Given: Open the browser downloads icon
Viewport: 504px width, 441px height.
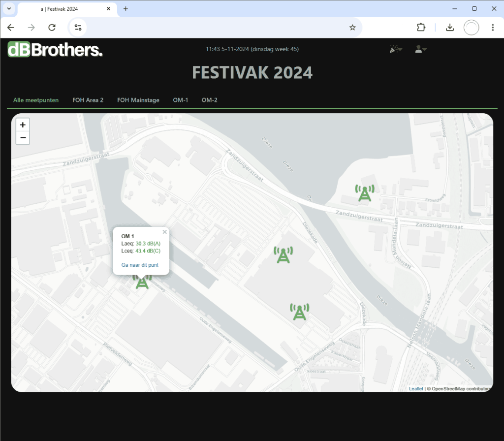Looking at the screenshot, I should click(449, 28).
